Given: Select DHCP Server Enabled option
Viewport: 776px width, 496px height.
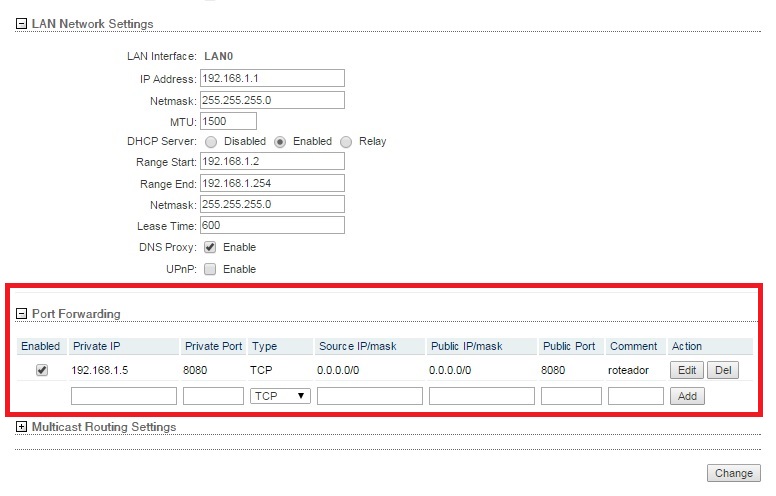Looking at the screenshot, I should [x=280, y=142].
